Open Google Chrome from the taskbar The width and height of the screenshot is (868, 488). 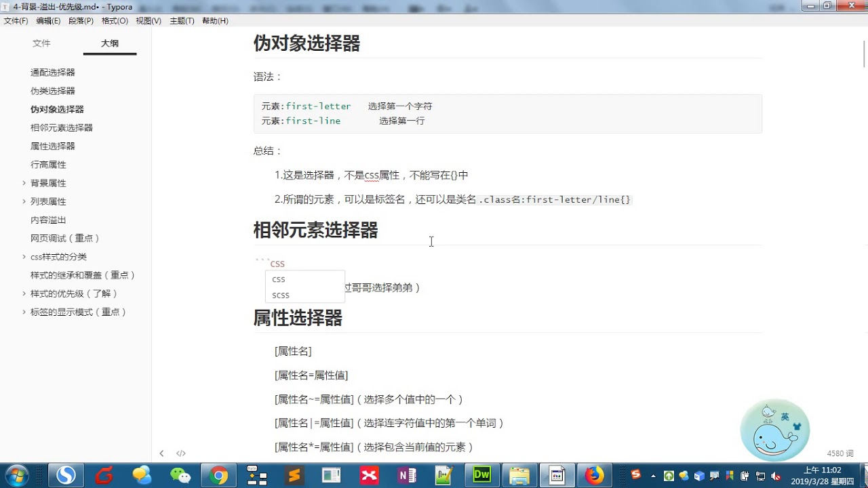(x=218, y=475)
